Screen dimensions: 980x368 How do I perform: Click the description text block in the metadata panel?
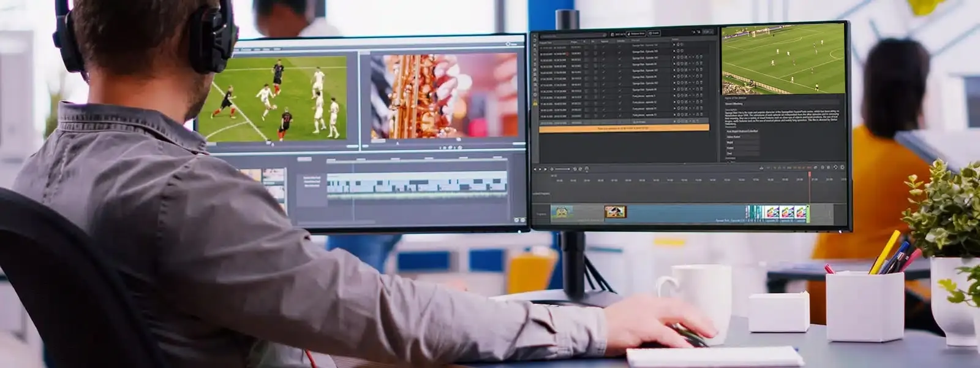pyautogui.click(x=782, y=118)
